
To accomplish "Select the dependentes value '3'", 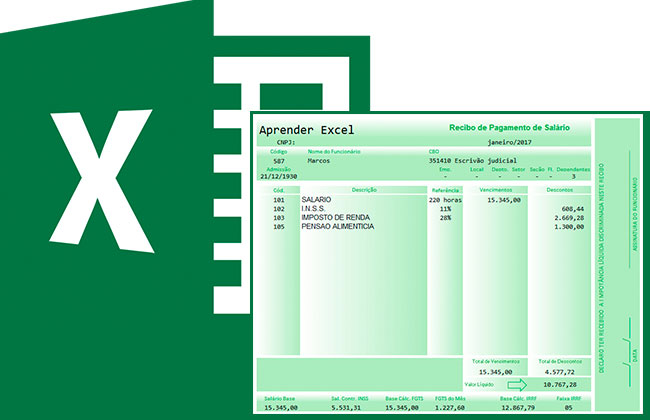I will pos(573,177).
